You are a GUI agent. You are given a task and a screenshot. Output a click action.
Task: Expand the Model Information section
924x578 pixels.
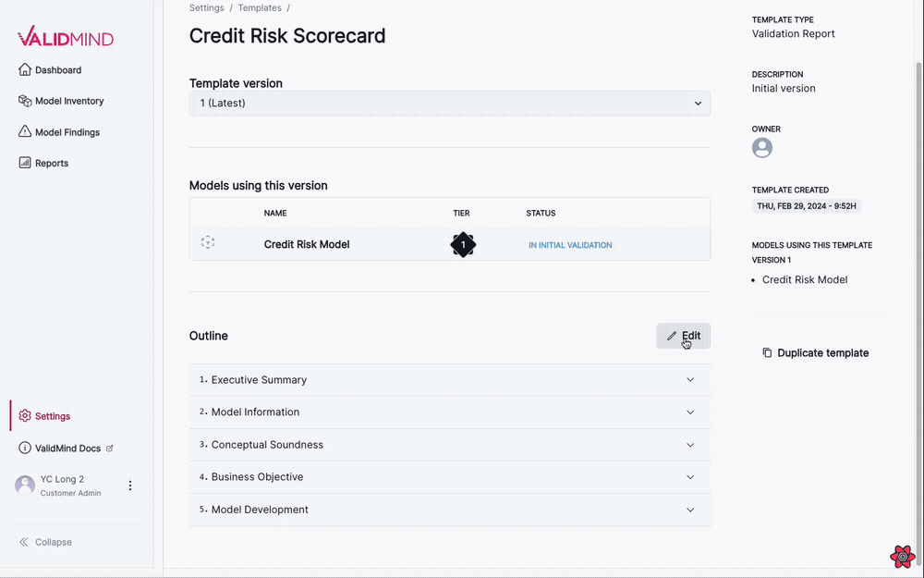pos(690,412)
